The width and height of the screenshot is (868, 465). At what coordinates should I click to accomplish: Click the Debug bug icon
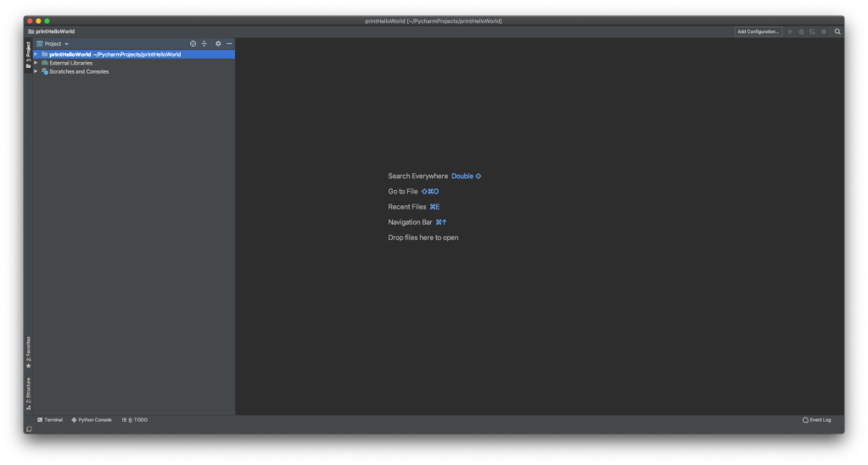(802, 31)
